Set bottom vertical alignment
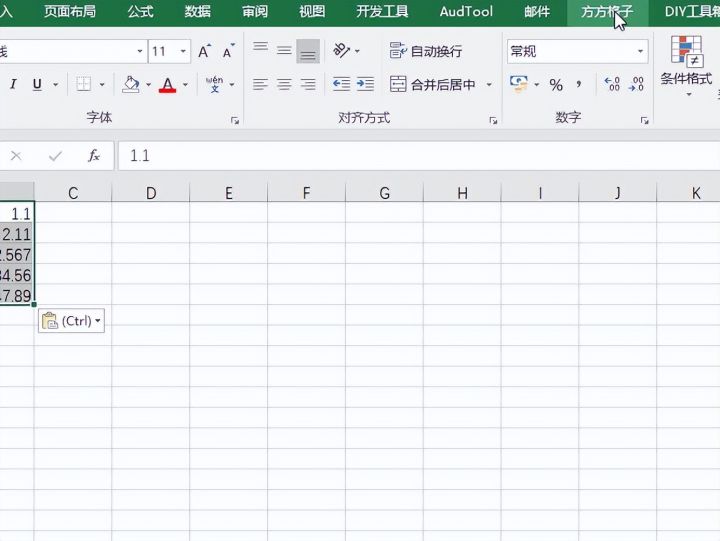 point(308,51)
